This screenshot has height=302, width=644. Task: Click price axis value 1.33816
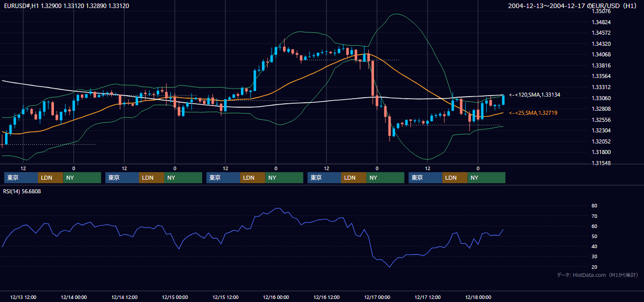click(601, 65)
